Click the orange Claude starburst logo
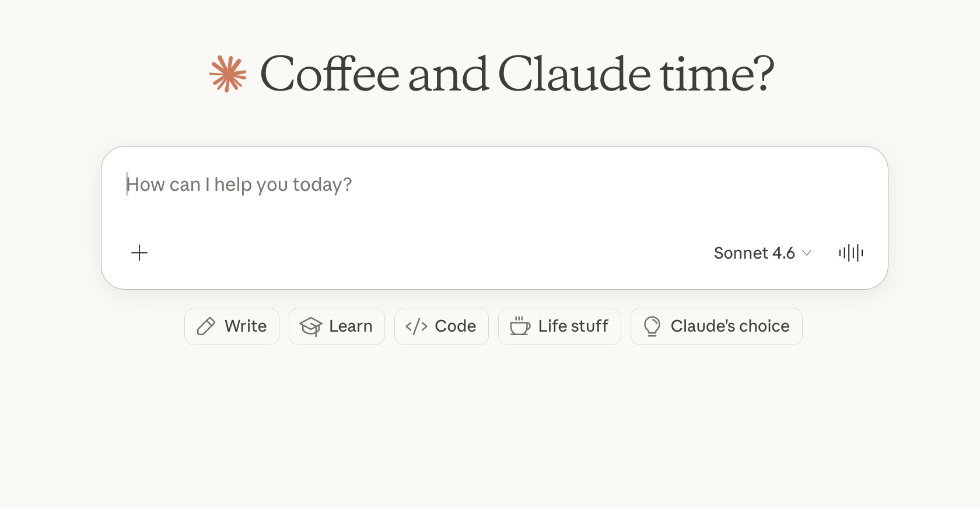This screenshot has height=508, width=980. 228,74
